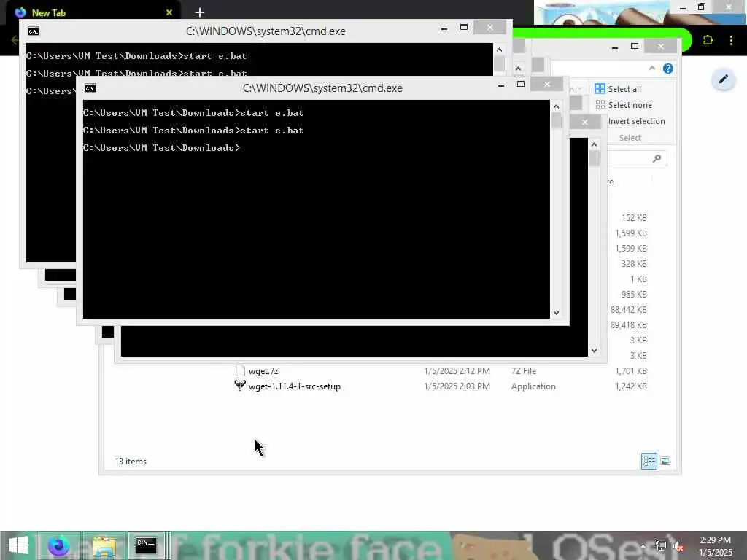This screenshot has width=747, height=560.
Task: Select the wget.7z file
Action: click(x=263, y=371)
